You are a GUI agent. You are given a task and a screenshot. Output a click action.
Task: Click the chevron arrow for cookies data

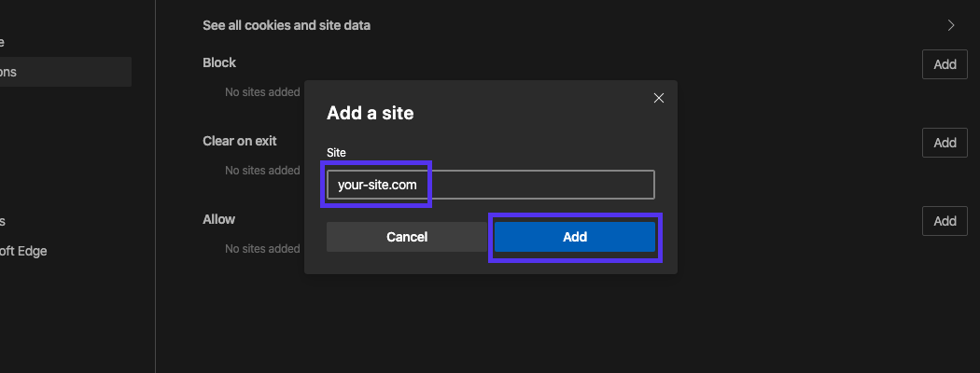pyautogui.click(x=951, y=25)
